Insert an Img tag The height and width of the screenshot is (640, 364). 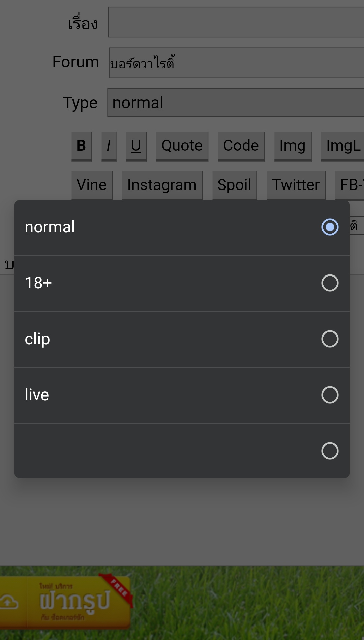click(x=293, y=146)
